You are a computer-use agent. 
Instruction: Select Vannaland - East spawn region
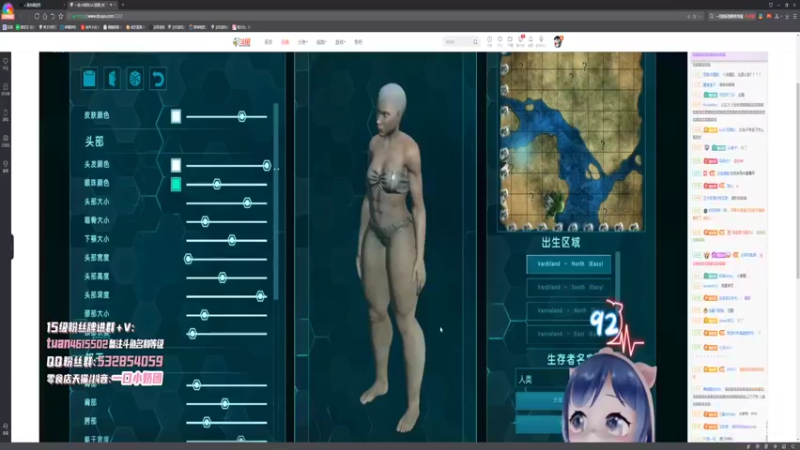569,334
